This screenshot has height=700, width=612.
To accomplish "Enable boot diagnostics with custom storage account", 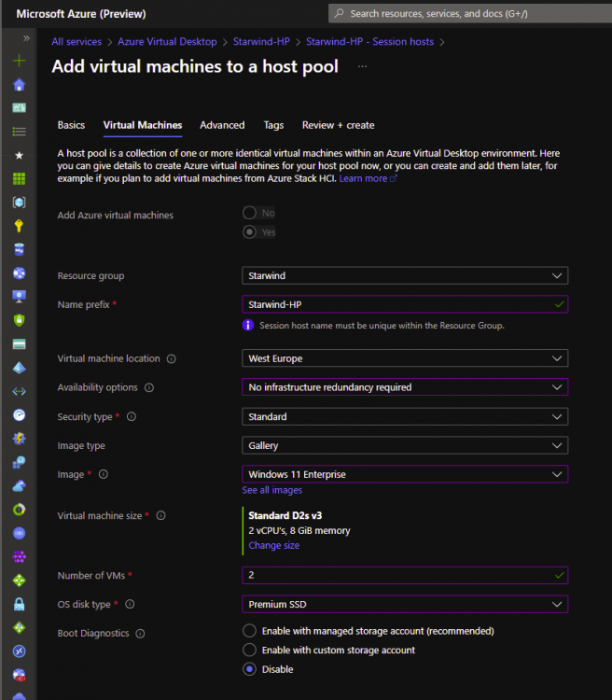I will tap(249, 650).
